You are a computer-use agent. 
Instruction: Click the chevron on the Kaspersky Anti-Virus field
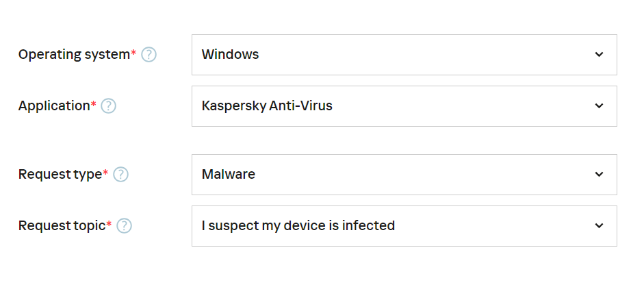click(599, 106)
